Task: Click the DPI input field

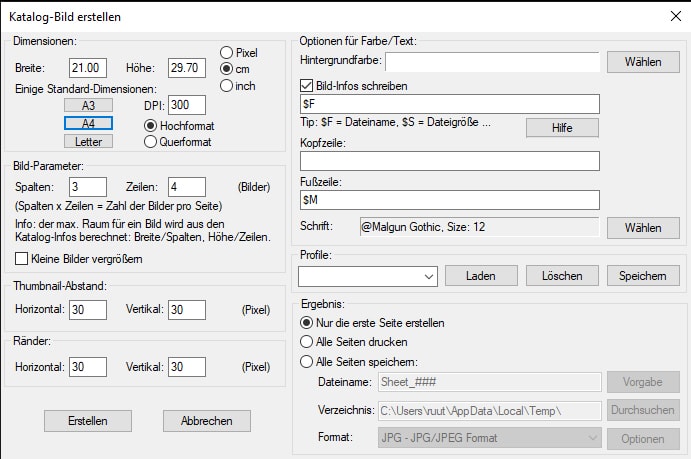Action: tap(187, 104)
